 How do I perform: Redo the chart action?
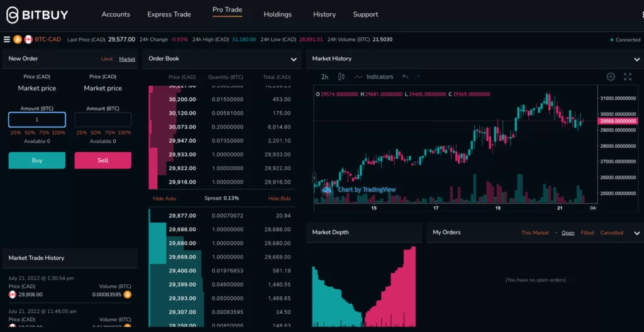pos(418,77)
